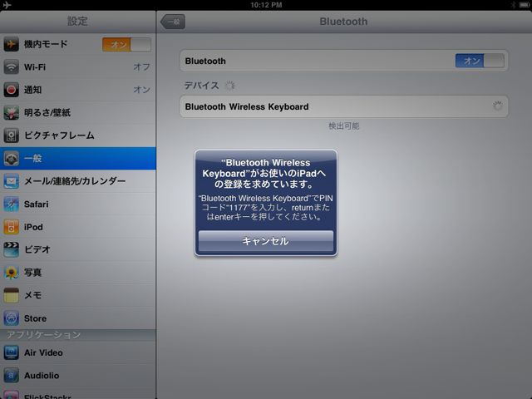Tap the 一般 general gear icon
This screenshot has height=399, width=532.
pyautogui.click(x=11, y=159)
